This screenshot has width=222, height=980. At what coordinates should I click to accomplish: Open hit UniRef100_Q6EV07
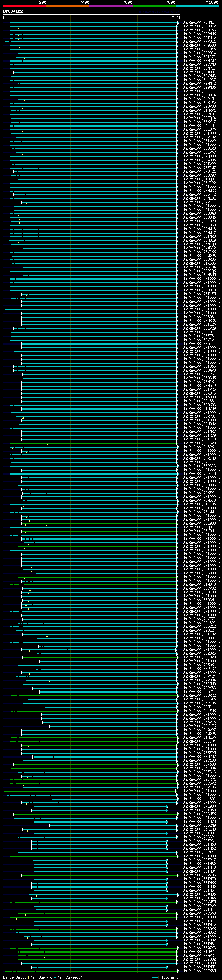tap(199, 153)
